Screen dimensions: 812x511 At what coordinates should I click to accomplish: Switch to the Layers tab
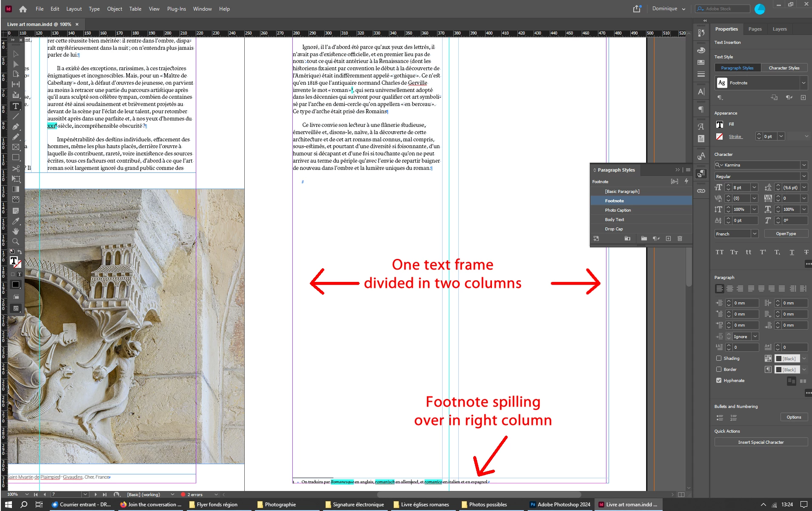(x=780, y=29)
